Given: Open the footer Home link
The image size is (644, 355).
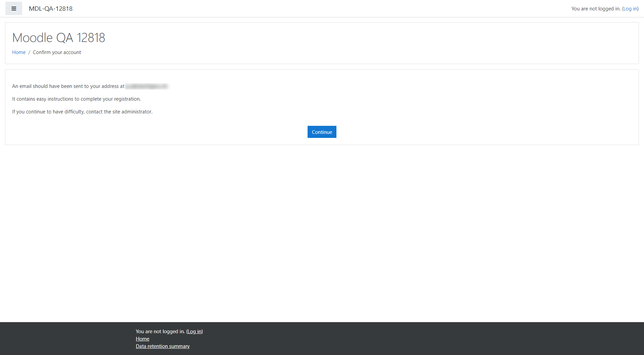Looking at the screenshot, I should tap(143, 339).
